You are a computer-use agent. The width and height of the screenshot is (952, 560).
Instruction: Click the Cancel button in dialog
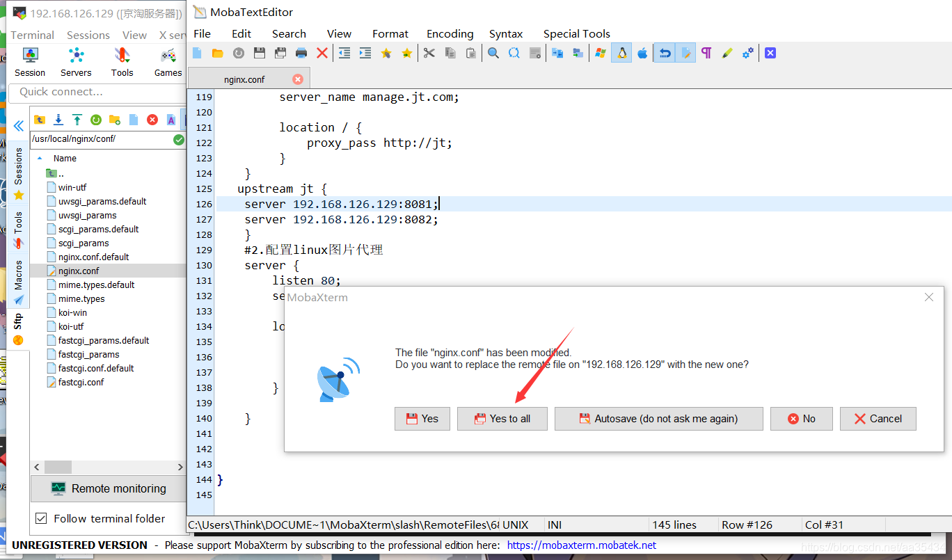[878, 419]
